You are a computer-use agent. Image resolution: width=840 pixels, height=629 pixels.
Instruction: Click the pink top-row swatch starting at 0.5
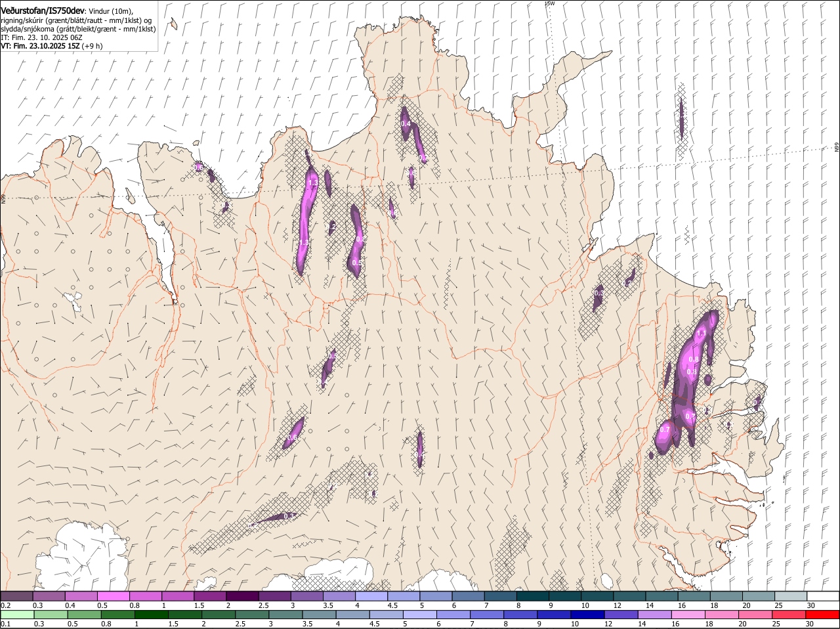[113, 596]
